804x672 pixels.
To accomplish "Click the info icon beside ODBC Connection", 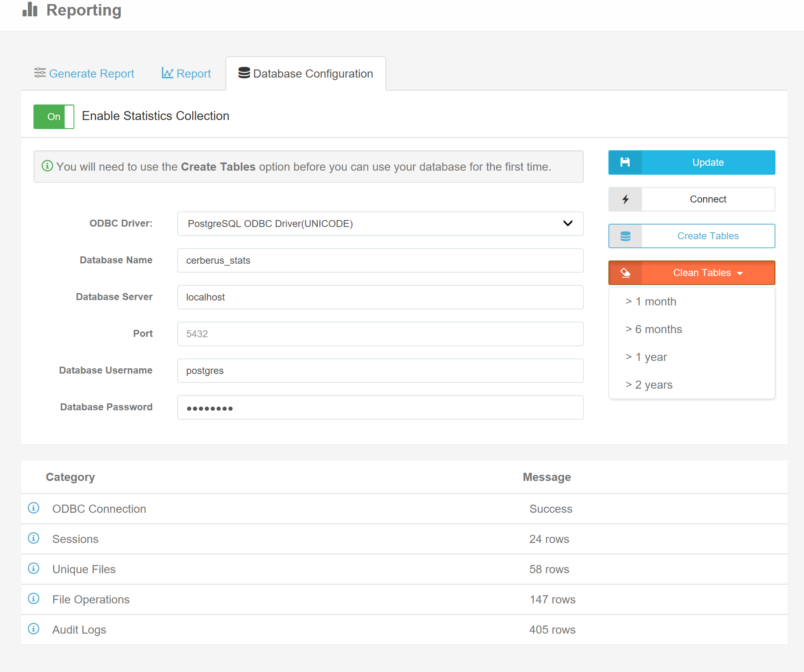I will [33, 508].
